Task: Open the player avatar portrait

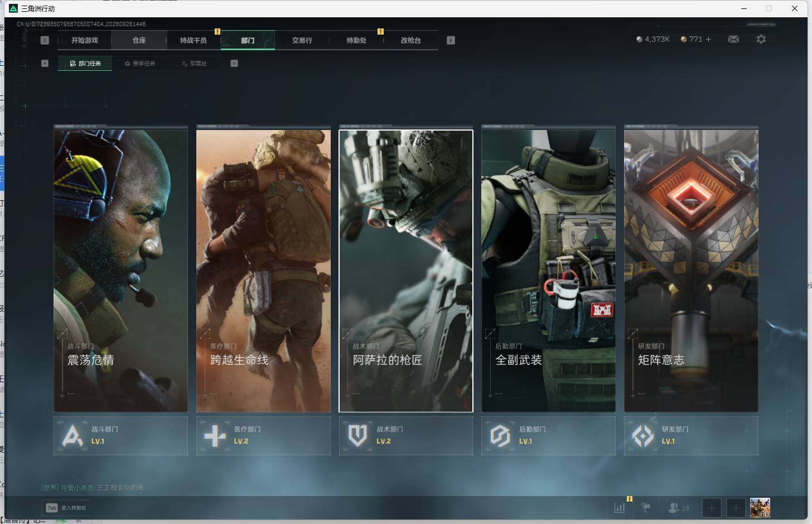Action: (x=760, y=508)
